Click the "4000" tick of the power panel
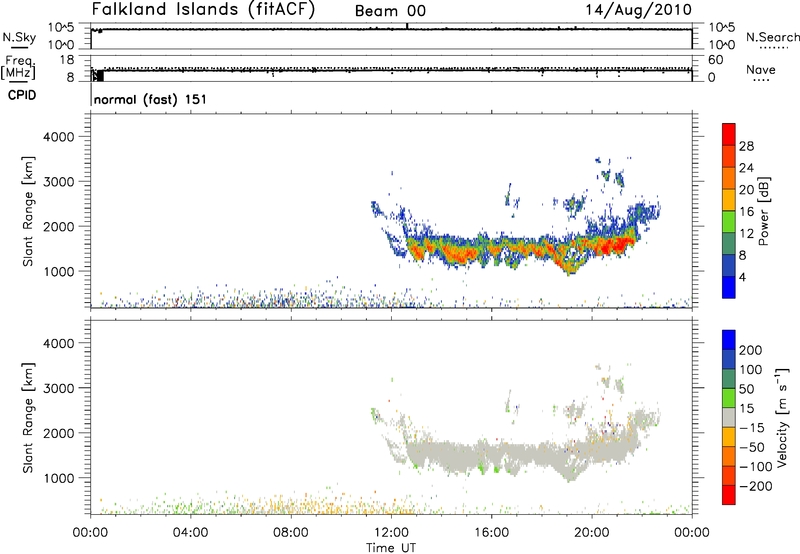This screenshot has height=554, width=800. (x=58, y=137)
